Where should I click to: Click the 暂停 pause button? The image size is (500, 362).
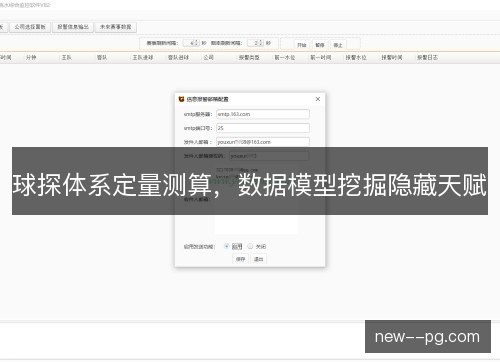320,45
